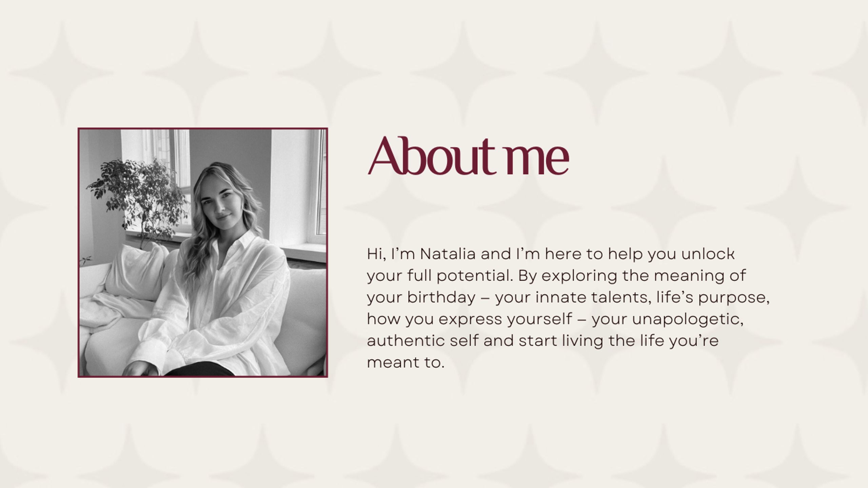The width and height of the screenshot is (868, 488).
Task: Select the introduction paragraph text block
Action: 568,308
